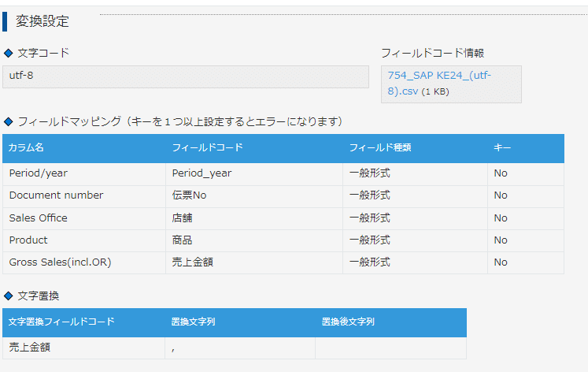Click 一般形式 in the Period/year row
Screen dimensions: 588x372
[370, 173]
